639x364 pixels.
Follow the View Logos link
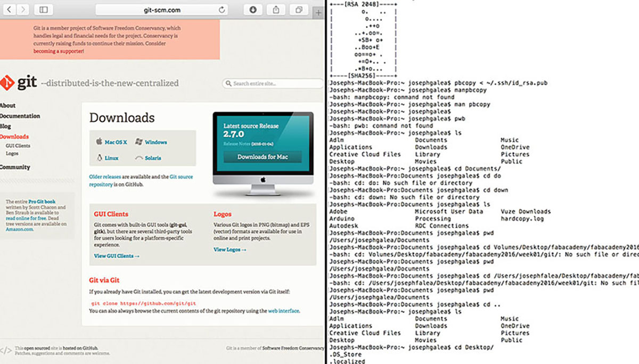230,250
